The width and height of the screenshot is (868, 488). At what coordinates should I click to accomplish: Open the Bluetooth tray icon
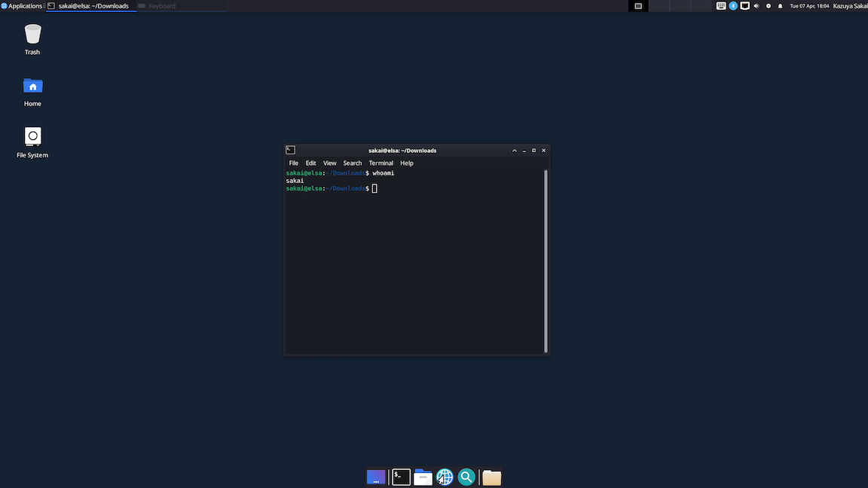click(732, 5)
